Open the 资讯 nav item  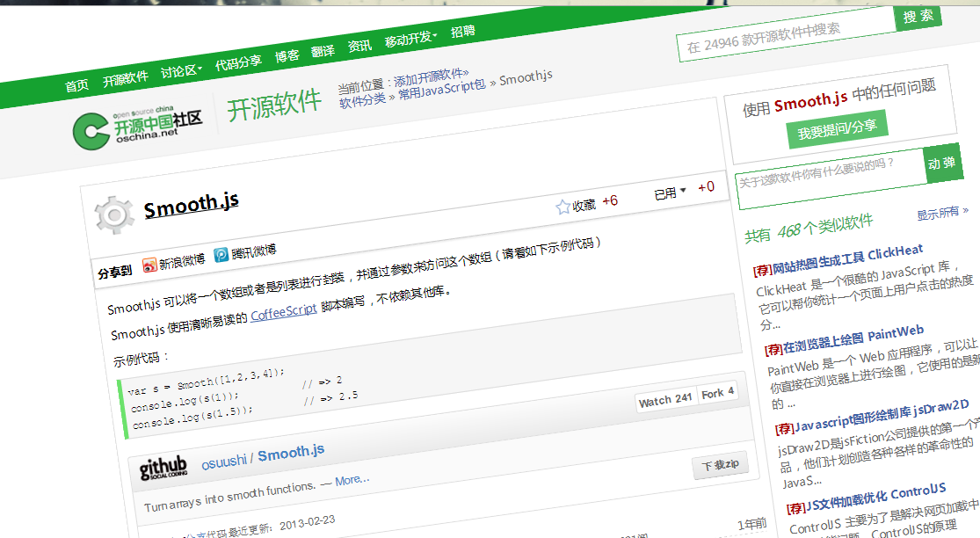point(359,46)
